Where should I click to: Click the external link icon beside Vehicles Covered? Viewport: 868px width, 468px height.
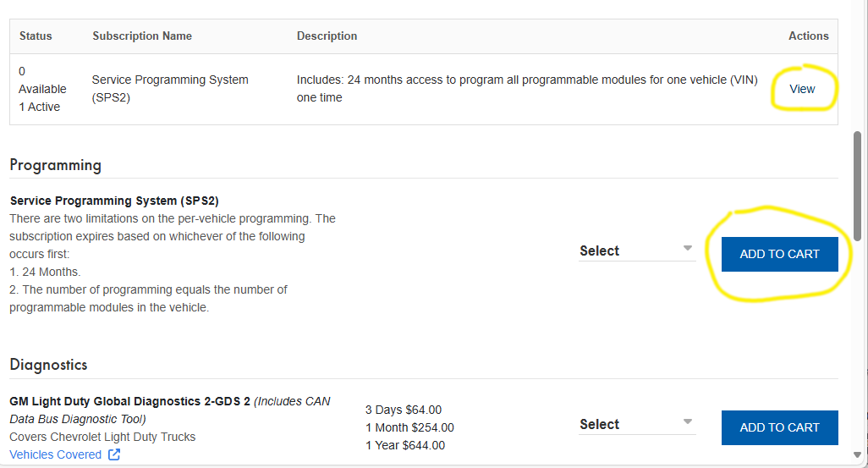click(114, 455)
